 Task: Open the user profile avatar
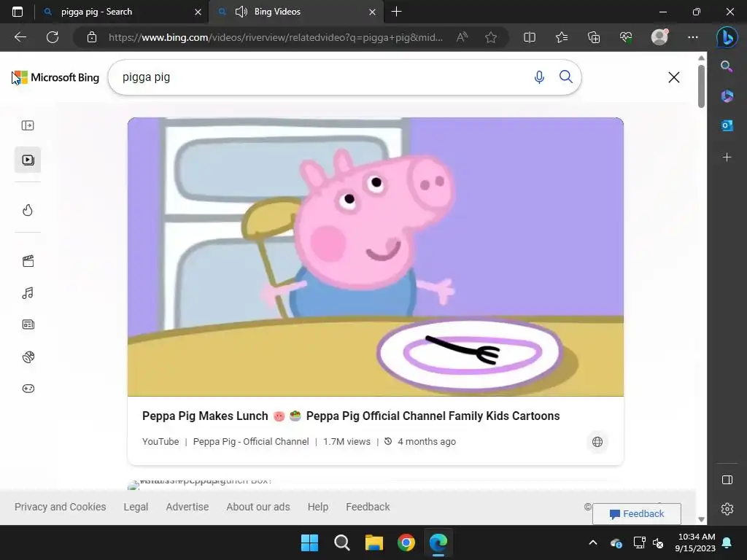(659, 37)
